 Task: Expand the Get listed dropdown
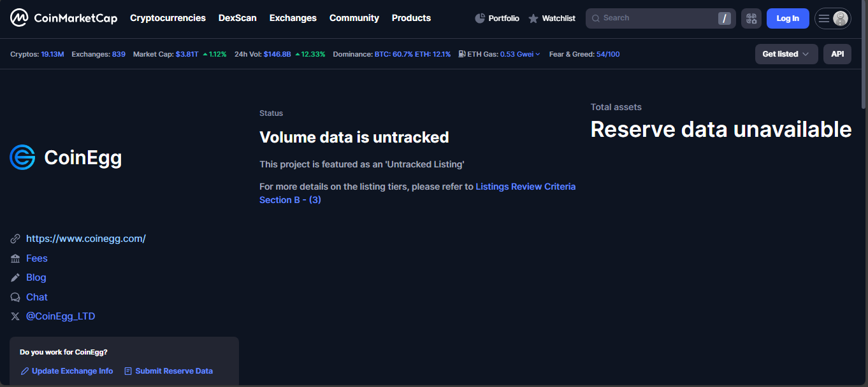786,54
